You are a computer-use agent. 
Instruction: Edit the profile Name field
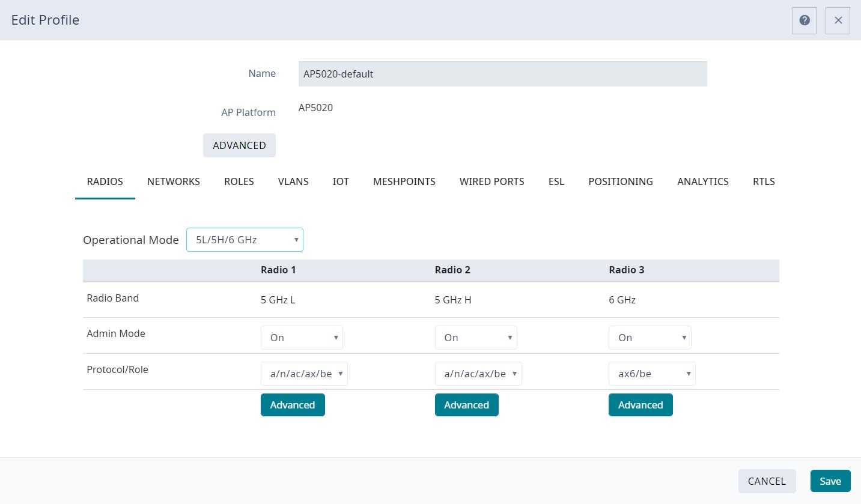(502, 73)
